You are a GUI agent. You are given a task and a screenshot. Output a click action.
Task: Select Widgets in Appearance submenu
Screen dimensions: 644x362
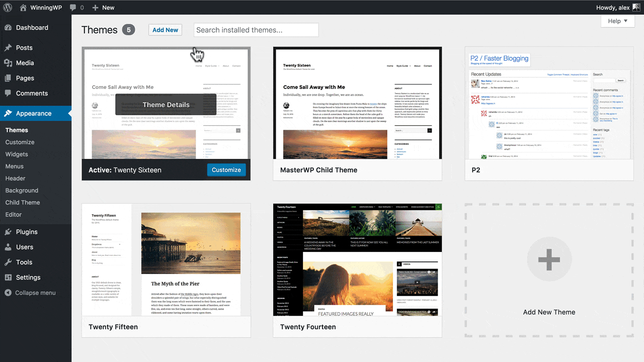(17, 154)
